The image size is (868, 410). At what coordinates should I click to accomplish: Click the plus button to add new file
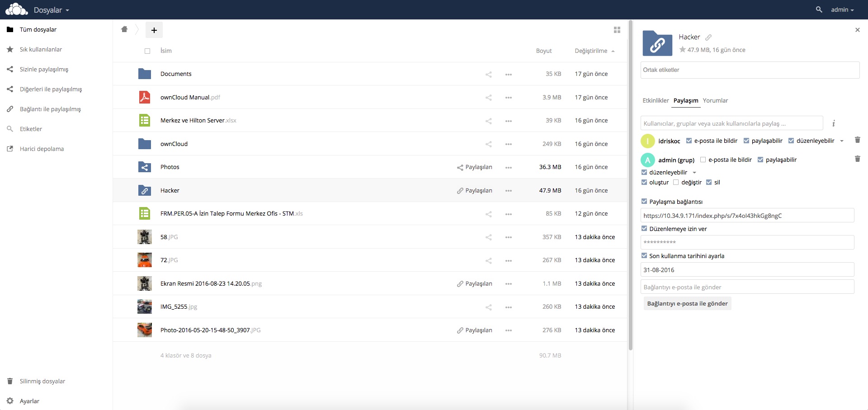(154, 30)
